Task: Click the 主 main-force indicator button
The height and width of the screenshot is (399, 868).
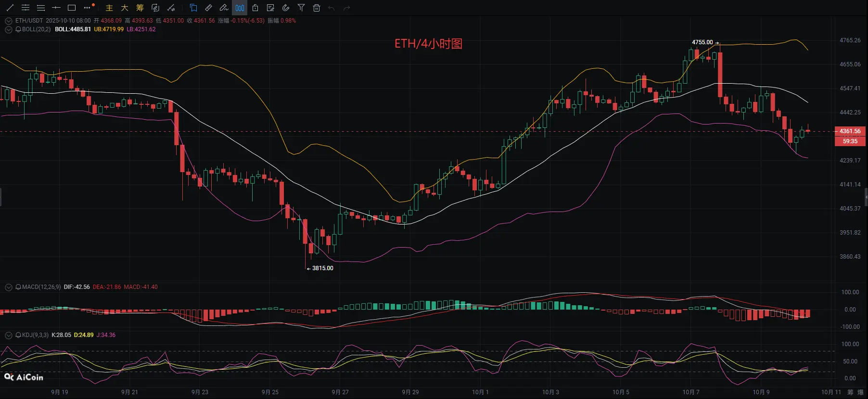Action: tap(109, 8)
